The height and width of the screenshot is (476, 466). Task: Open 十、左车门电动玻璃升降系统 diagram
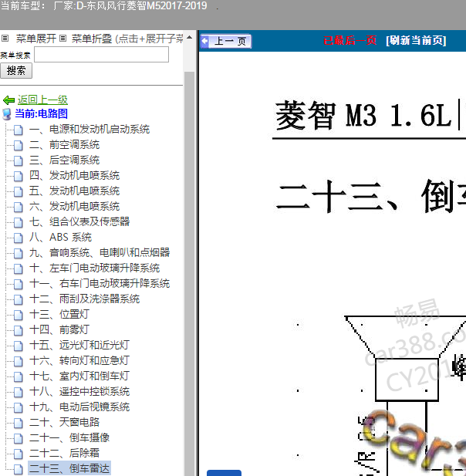94,268
